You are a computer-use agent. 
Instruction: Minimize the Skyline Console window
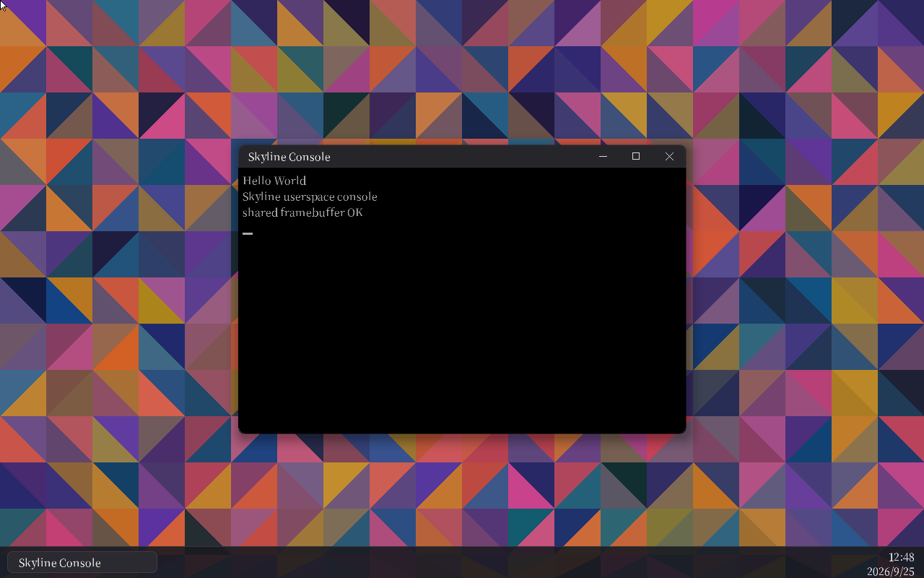[603, 157]
